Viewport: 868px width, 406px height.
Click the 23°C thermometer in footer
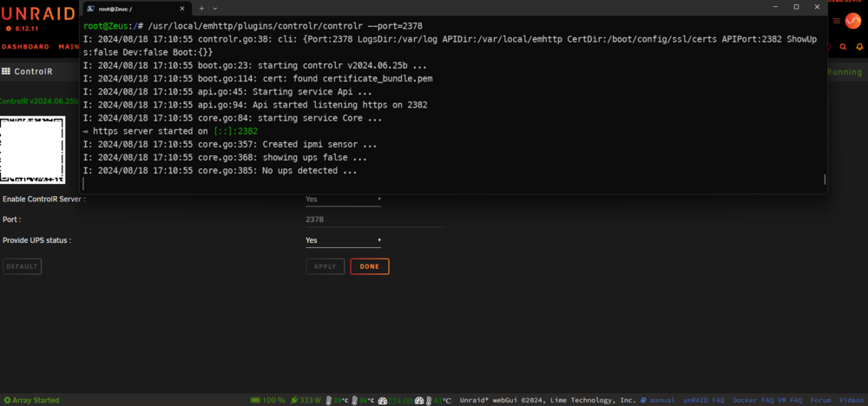(337, 400)
